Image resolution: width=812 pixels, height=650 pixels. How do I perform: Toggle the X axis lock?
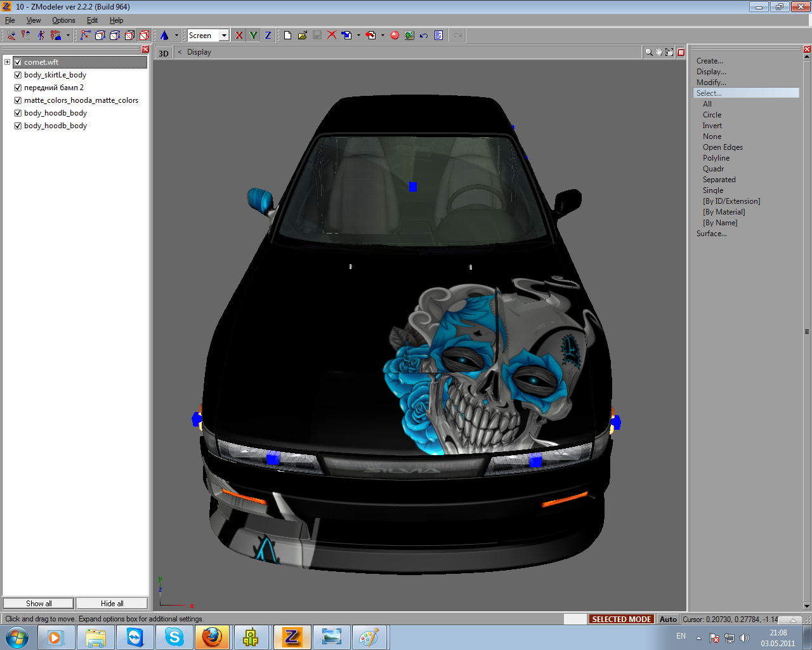click(239, 36)
